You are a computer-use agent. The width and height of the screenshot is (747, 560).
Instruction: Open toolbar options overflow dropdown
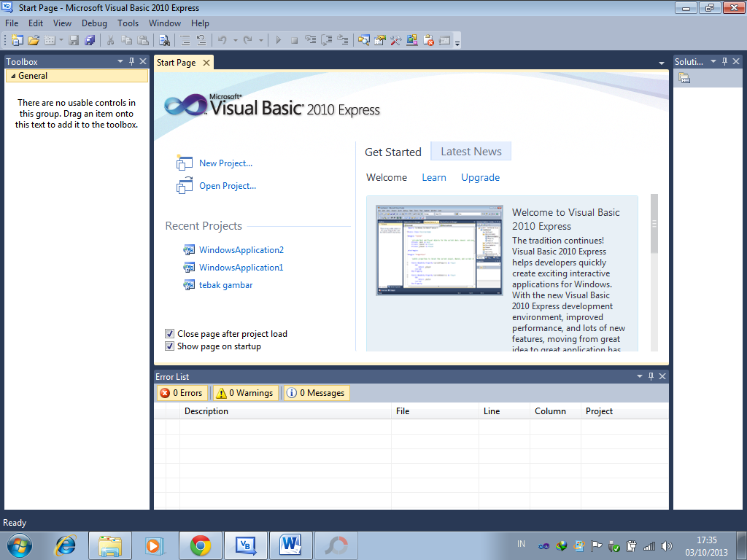point(457,42)
